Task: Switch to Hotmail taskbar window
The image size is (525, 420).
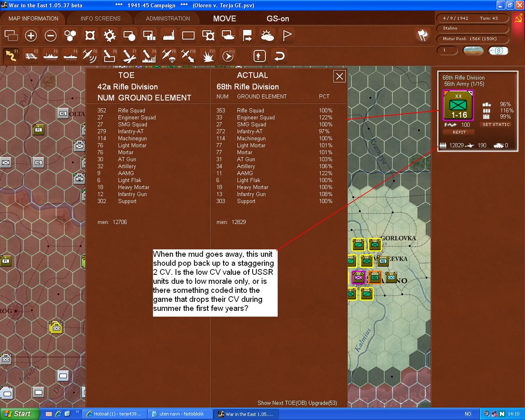Action: coord(114,414)
